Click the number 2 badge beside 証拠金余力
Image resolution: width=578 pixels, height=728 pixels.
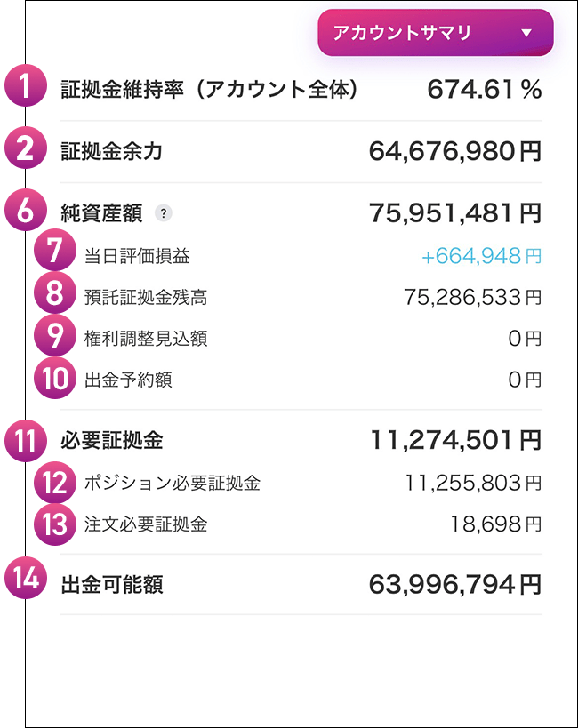tap(27, 148)
